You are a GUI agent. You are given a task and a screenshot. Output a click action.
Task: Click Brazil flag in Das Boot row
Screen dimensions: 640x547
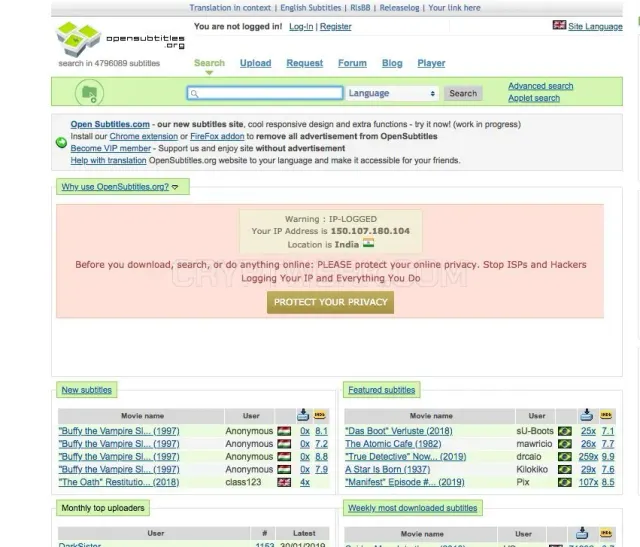[565, 431]
